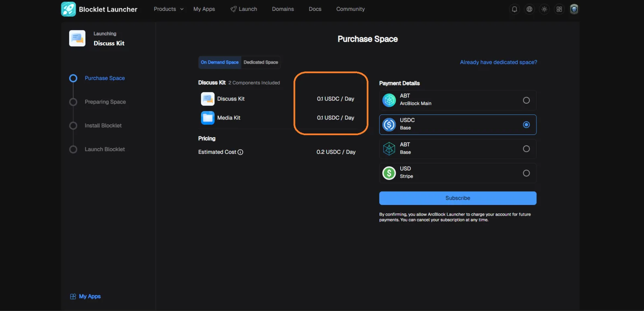Open the notifications bell icon
The height and width of the screenshot is (311, 644).
[514, 9]
